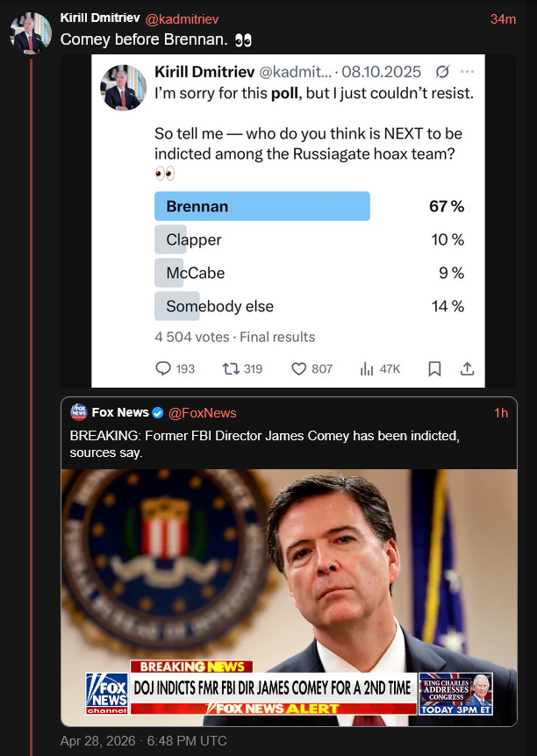Viewport: 537px width, 756px height.
Task: Like the poll post with 807 hearts
Action: tap(298, 368)
